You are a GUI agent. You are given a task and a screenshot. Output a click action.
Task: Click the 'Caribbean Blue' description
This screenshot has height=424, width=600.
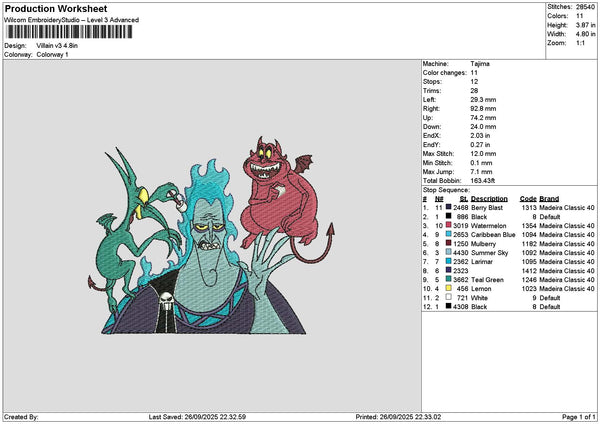[x=493, y=235]
